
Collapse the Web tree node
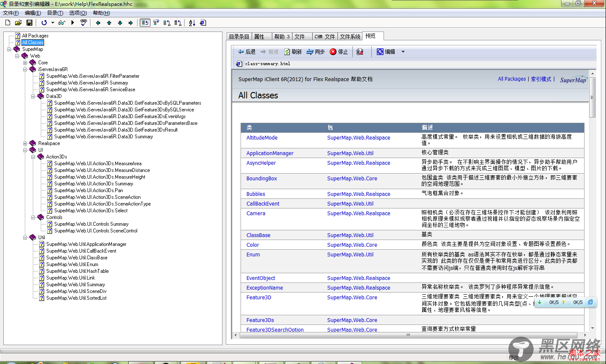click(17, 56)
